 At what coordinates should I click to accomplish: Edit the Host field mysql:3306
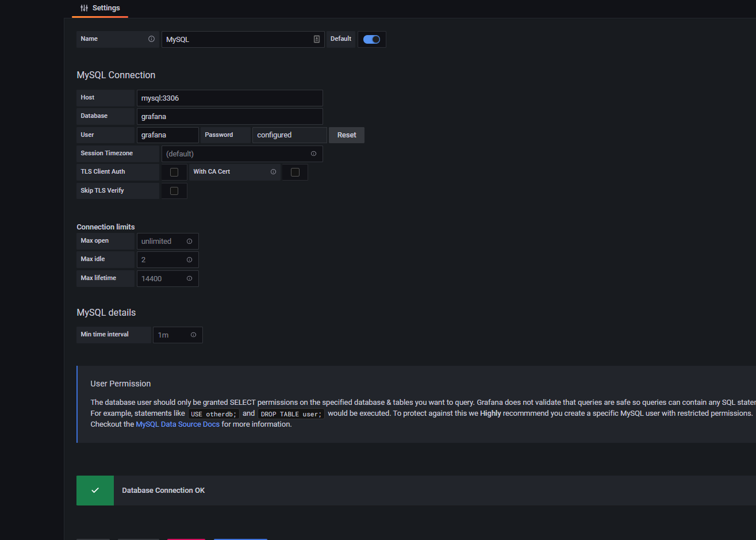(230, 98)
